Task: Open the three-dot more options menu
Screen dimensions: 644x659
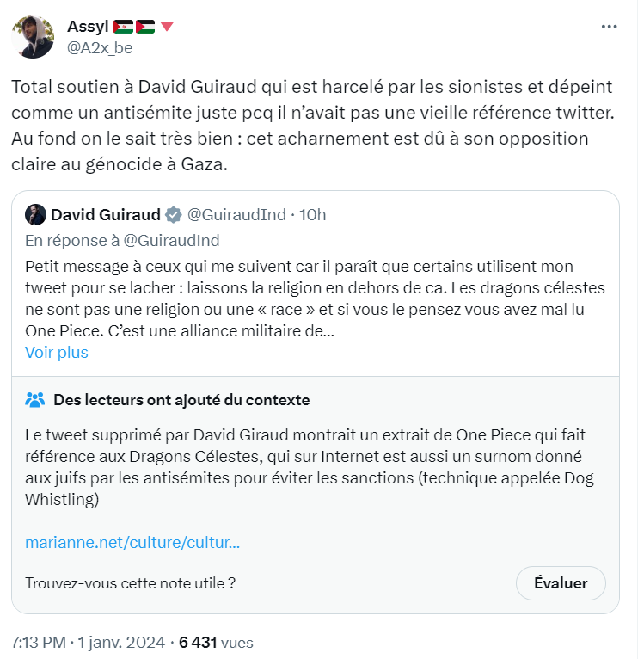Action: [x=610, y=27]
